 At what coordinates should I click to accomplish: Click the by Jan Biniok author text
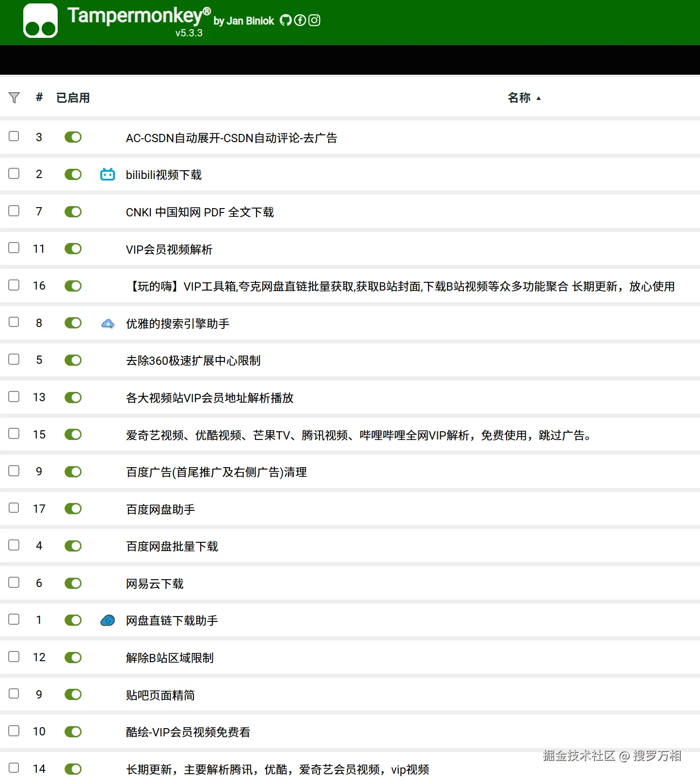pos(244,21)
